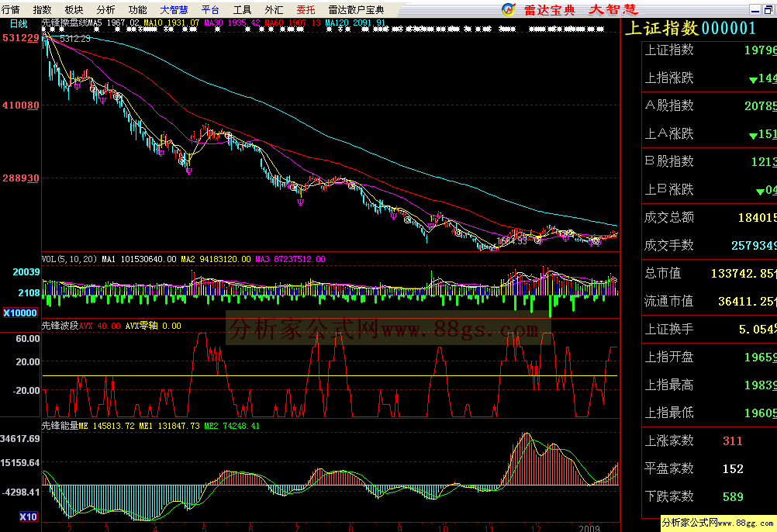Image resolution: width=777 pixels, height=532 pixels.
Task: Click the 总市值 row
Action: tap(710, 274)
